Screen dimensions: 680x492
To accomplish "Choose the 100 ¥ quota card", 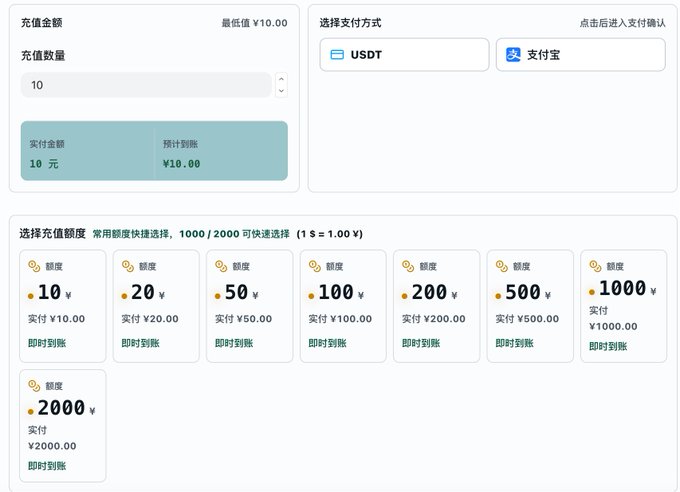I will point(343,306).
